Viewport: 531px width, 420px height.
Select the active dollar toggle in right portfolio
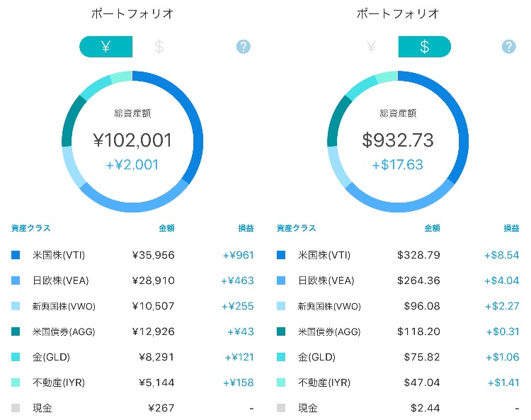pos(424,47)
